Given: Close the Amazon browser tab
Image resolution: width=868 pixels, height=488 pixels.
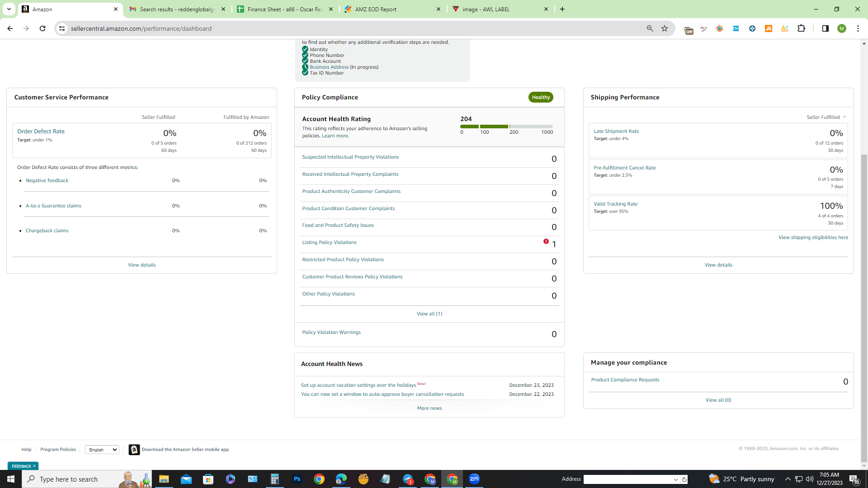Looking at the screenshot, I should (116, 9).
